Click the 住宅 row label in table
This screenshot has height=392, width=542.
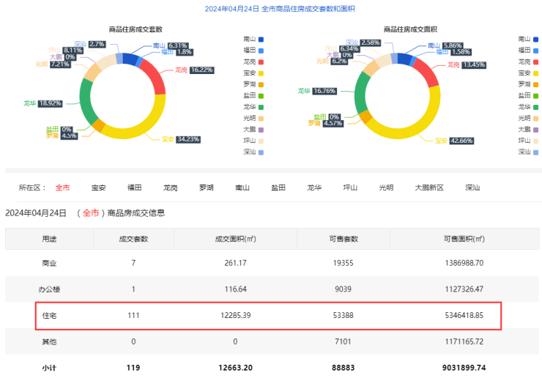tap(49, 316)
